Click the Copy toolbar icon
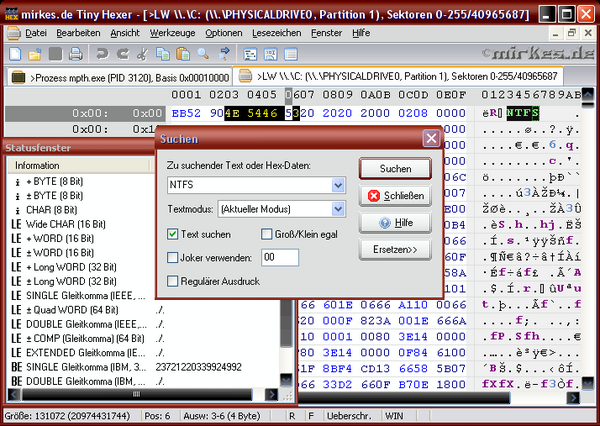The width and height of the screenshot is (600, 426). click(163, 54)
